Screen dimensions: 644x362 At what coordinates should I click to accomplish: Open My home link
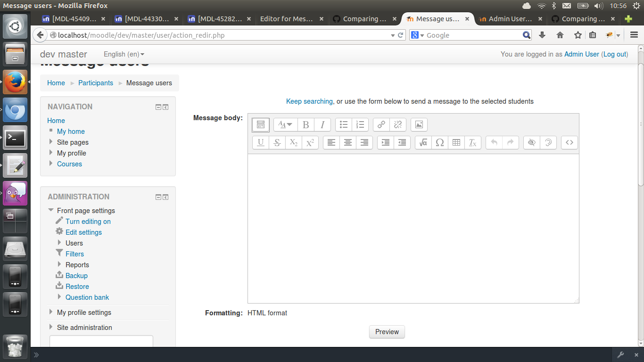[71, 132]
